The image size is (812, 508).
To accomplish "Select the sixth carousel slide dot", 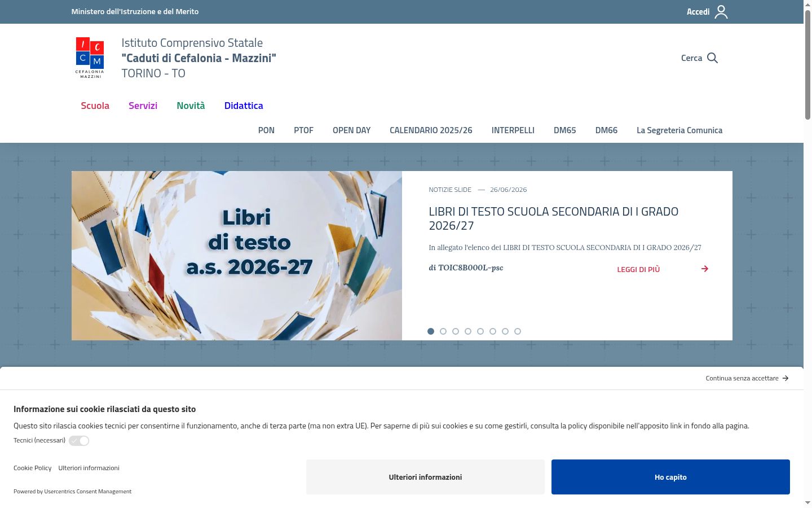I will tap(493, 331).
